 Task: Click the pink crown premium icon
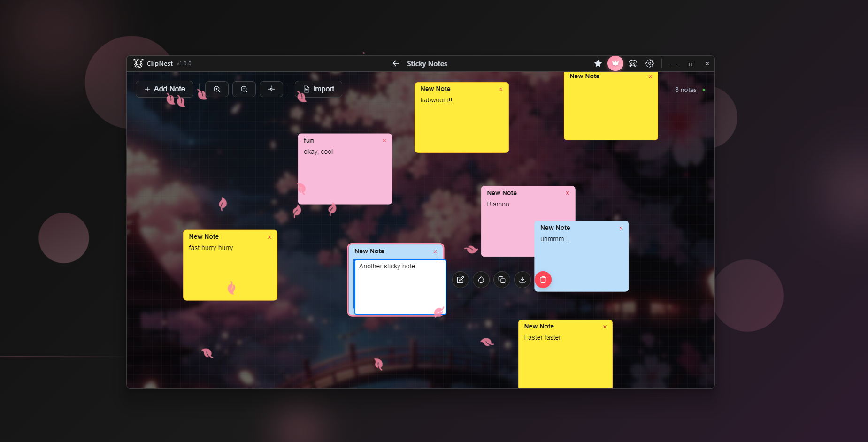tap(615, 63)
